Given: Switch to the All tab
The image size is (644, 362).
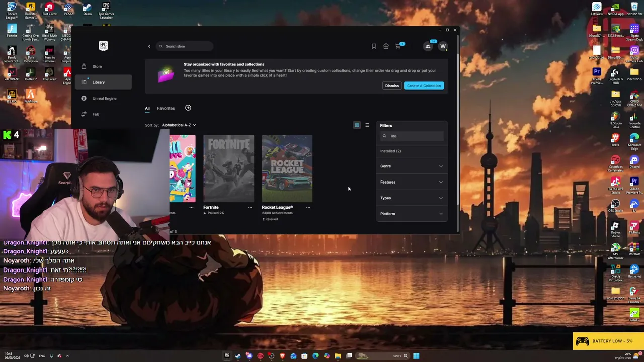Looking at the screenshot, I should [147, 108].
